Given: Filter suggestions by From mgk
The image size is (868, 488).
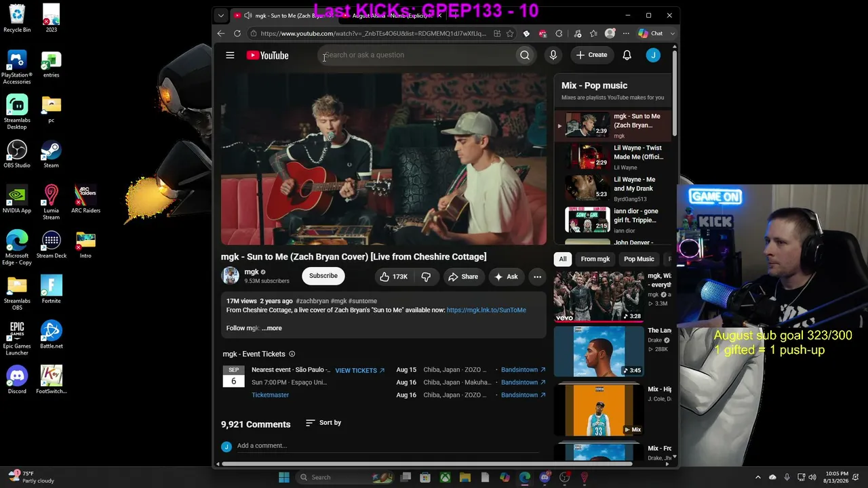Looking at the screenshot, I should click(x=595, y=259).
